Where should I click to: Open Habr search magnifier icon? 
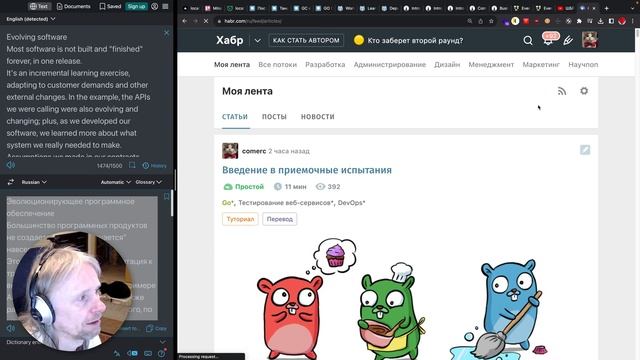click(528, 40)
